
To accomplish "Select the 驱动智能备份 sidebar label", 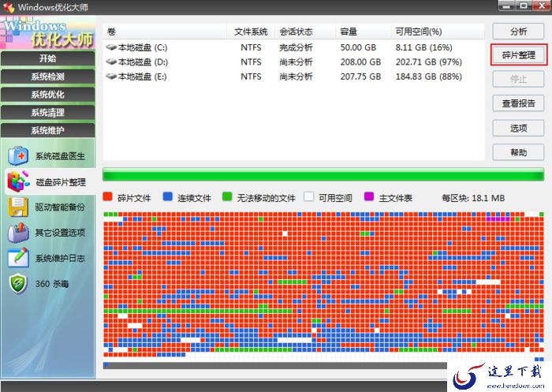I will coord(60,207).
